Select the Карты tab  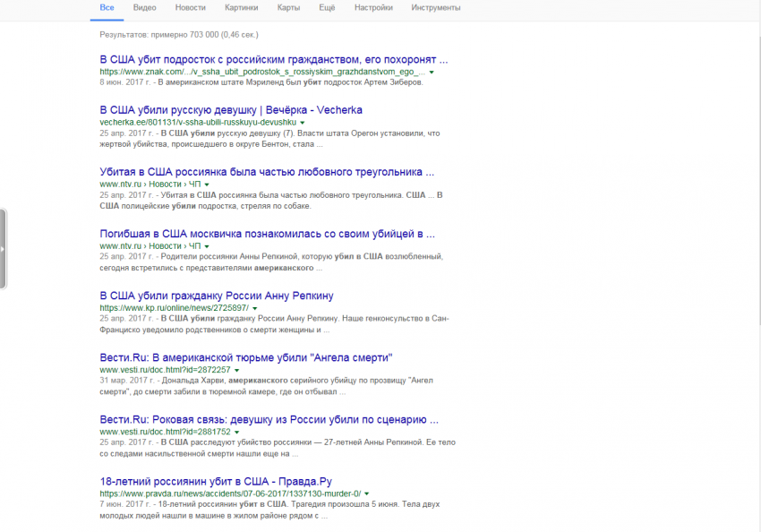pyautogui.click(x=288, y=8)
